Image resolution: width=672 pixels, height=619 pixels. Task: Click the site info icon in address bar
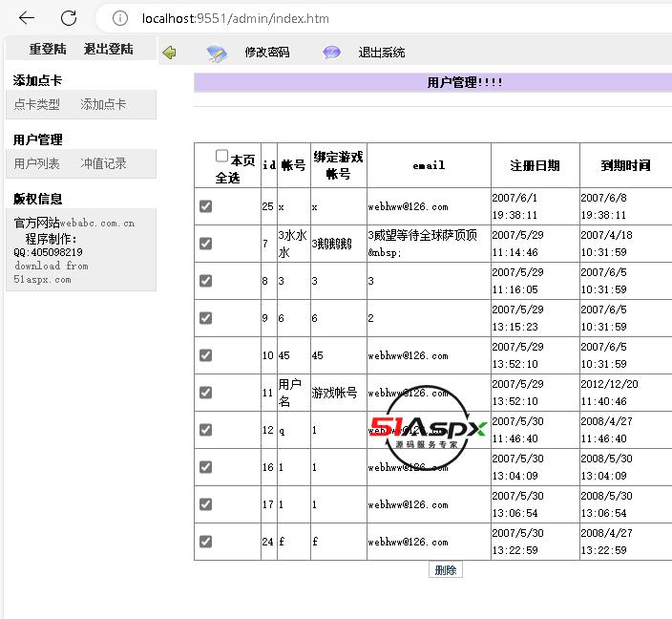(120, 18)
